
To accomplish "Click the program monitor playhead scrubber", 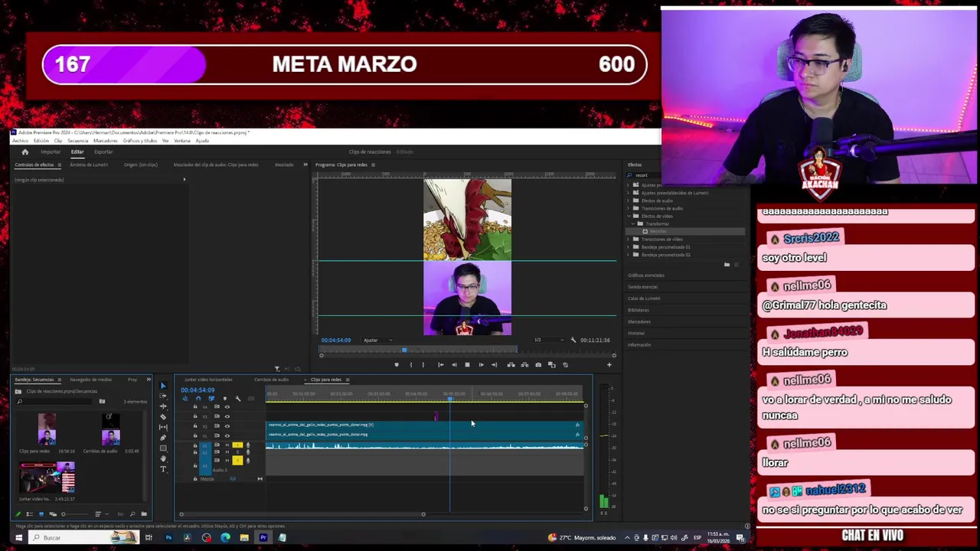I will pos(404,350).
